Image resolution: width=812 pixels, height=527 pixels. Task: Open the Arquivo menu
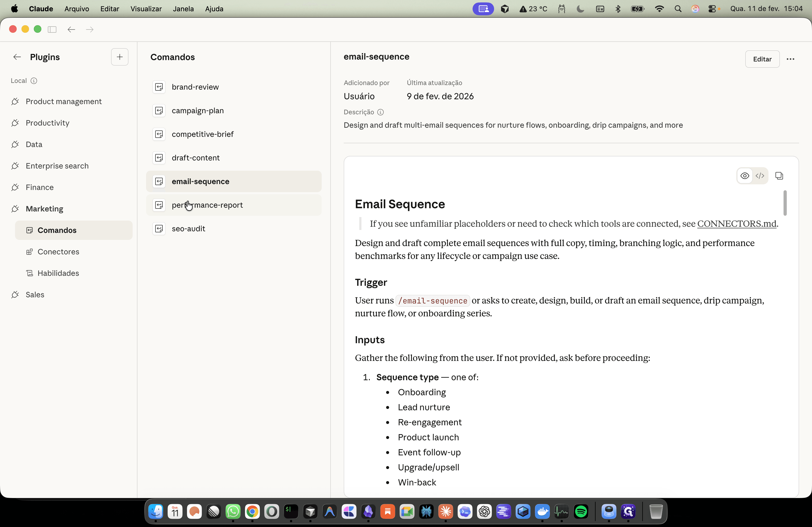[x=77, y=9]
